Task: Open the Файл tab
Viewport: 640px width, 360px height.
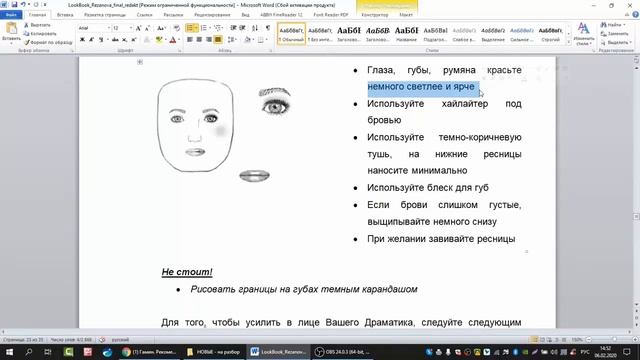Action: point(11,15)
